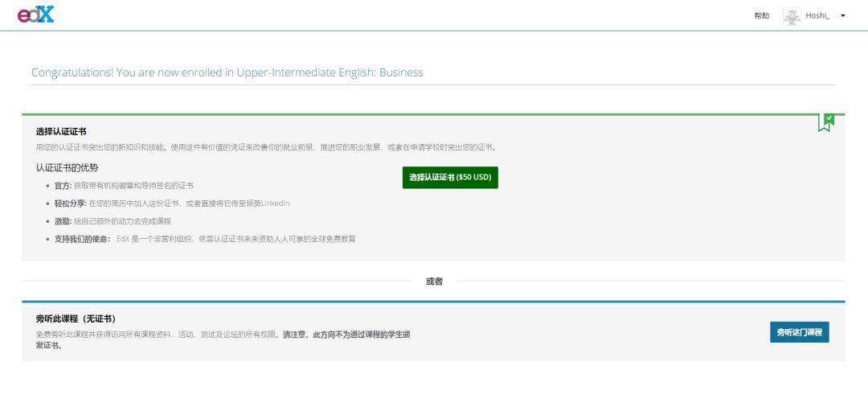The height and width of the screenshot is (403, 868).
Task: Select the certificate description paragraph beginning 用您的认证证书
Action: click(x=267, y=147)
